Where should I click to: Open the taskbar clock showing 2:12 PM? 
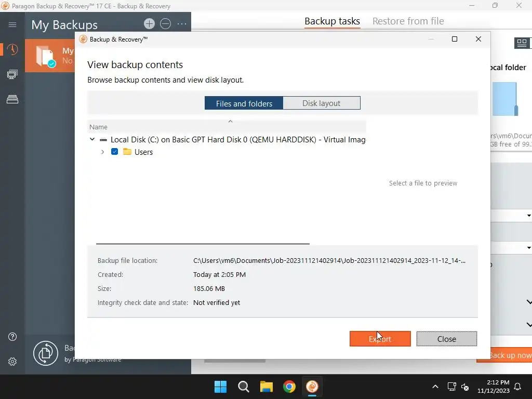tap(494, 387)
